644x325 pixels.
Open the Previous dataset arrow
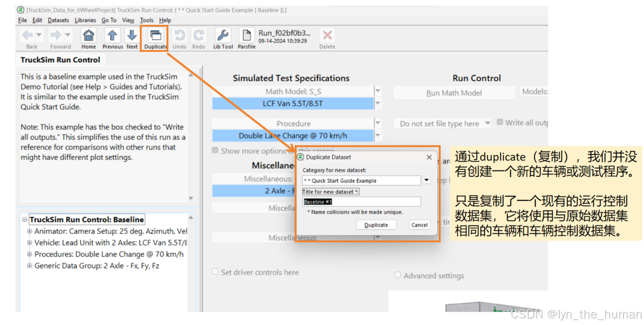pyautogui.click(x=112, y=35)
